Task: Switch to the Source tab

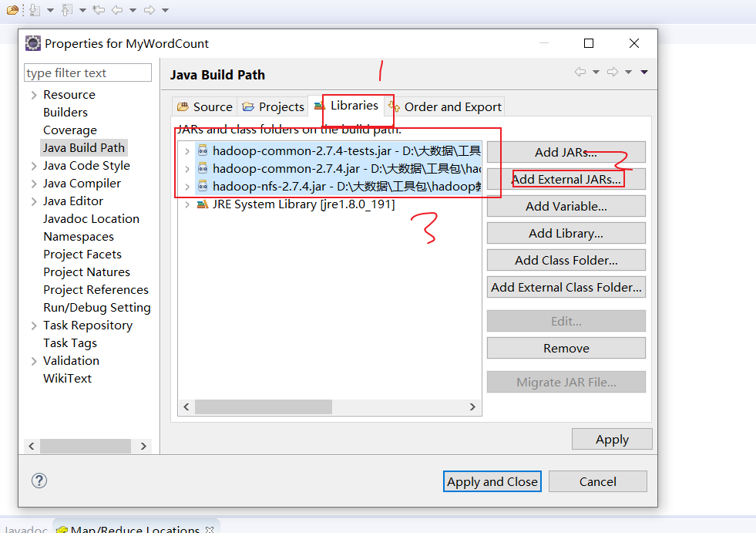Action: coord(204,106)
